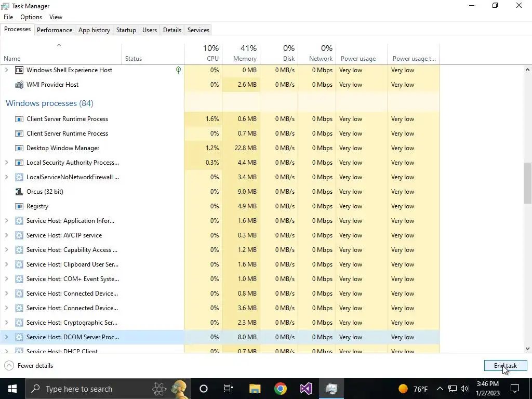Sort processes by CPU column
Screen dimensions: 532x399
[x=203, y=54]
